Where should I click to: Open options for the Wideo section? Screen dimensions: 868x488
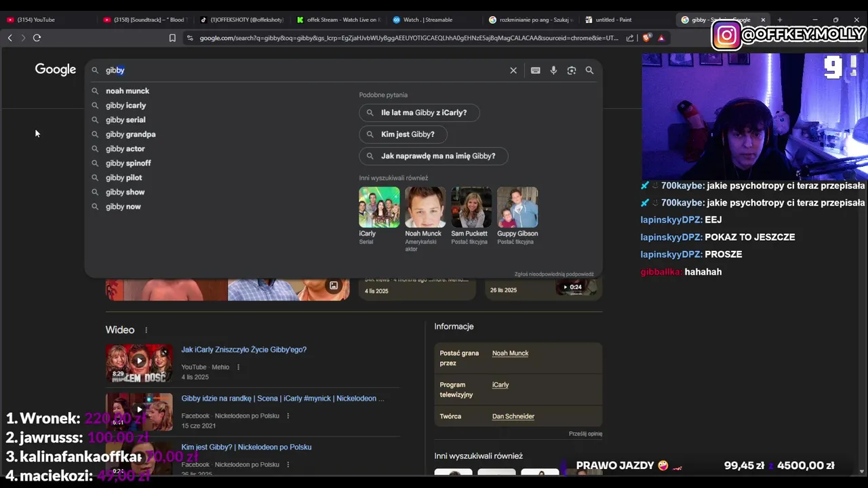point(146,330)
